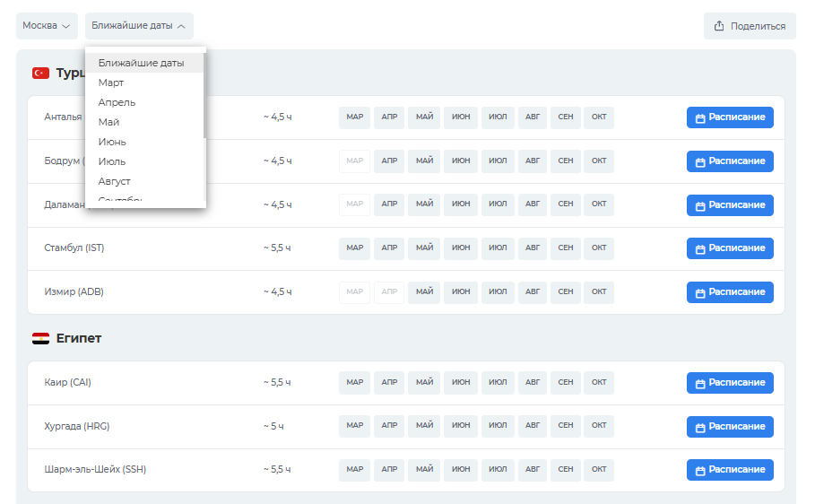Select ОКТ month for Хургада (HRG)
This screenshot has width=815, height=504.
599,425
